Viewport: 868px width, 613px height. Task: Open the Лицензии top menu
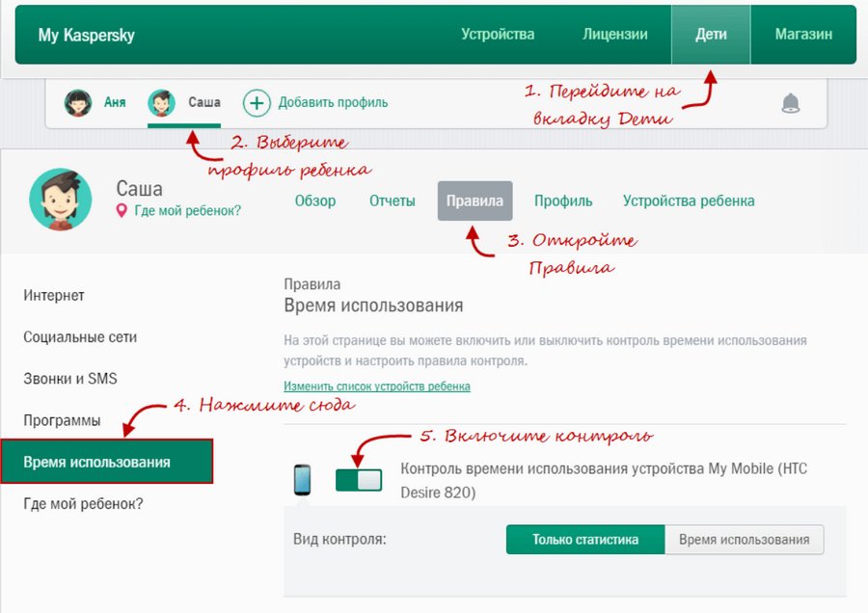coord(615,35)
